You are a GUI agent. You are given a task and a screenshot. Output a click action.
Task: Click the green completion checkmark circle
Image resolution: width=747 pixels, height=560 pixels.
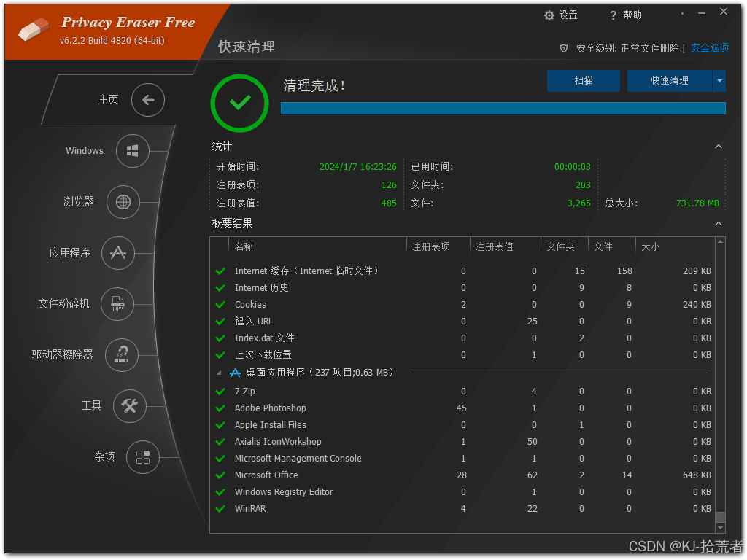click(x=239, y=103)
